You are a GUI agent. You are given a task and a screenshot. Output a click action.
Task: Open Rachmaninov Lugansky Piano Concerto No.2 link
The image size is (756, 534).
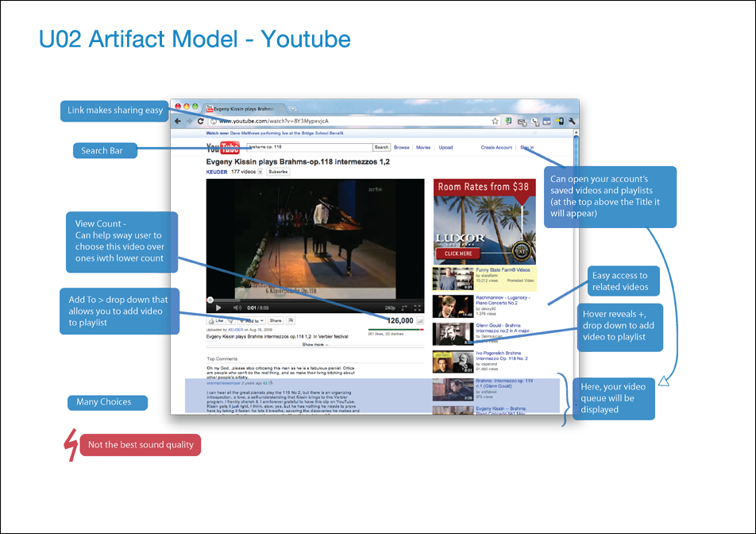pyautogui.click(x=503, y=300)
